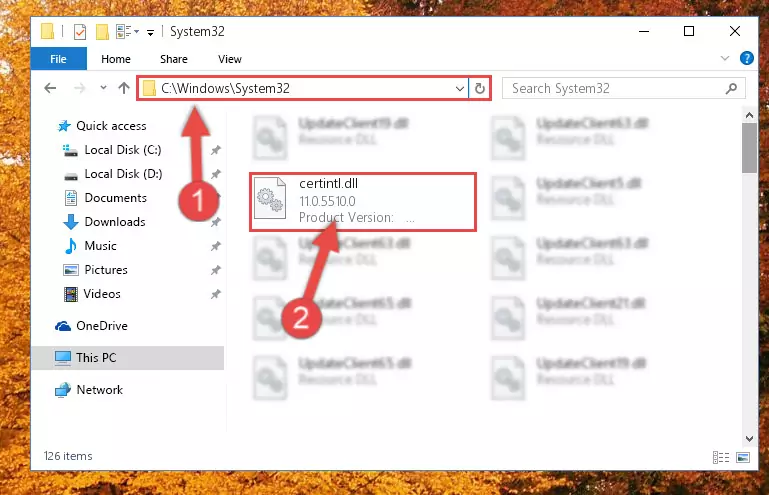Screen dimensions: 769x495
Task: Click the pin icon next to Music
Action: [215, 246]
